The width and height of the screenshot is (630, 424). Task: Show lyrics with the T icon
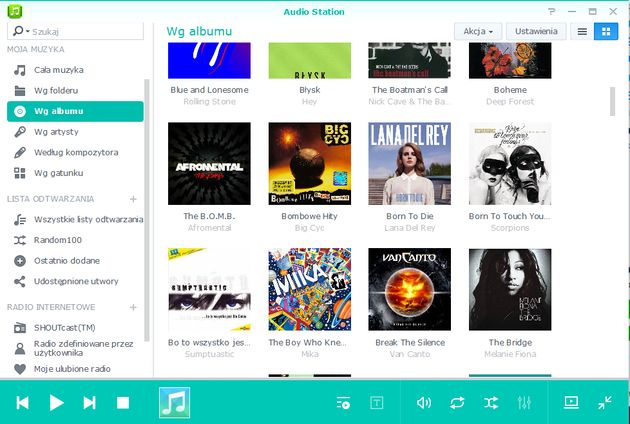tap(376, 403)
